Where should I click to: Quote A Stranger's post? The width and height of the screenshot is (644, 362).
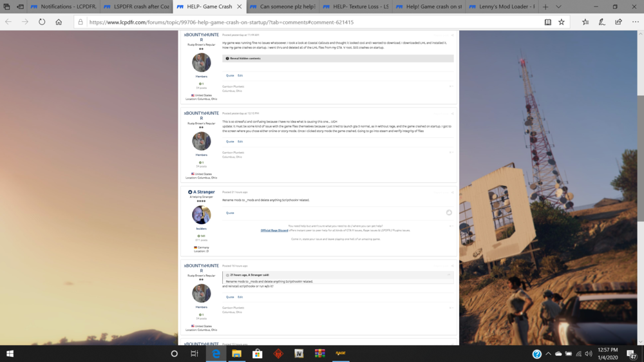pos(230,213)
